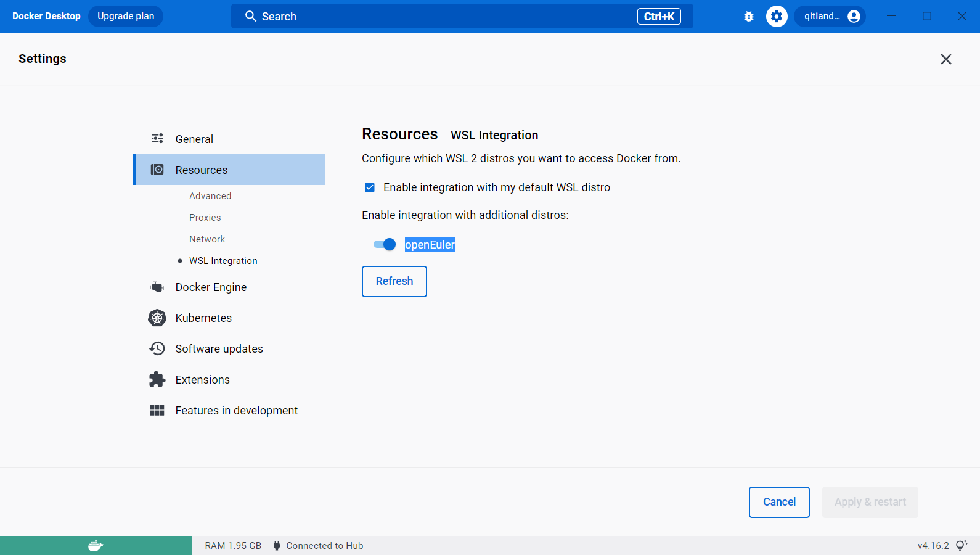
Task: Click the Upgrade plan button
Action: (126, 16)
